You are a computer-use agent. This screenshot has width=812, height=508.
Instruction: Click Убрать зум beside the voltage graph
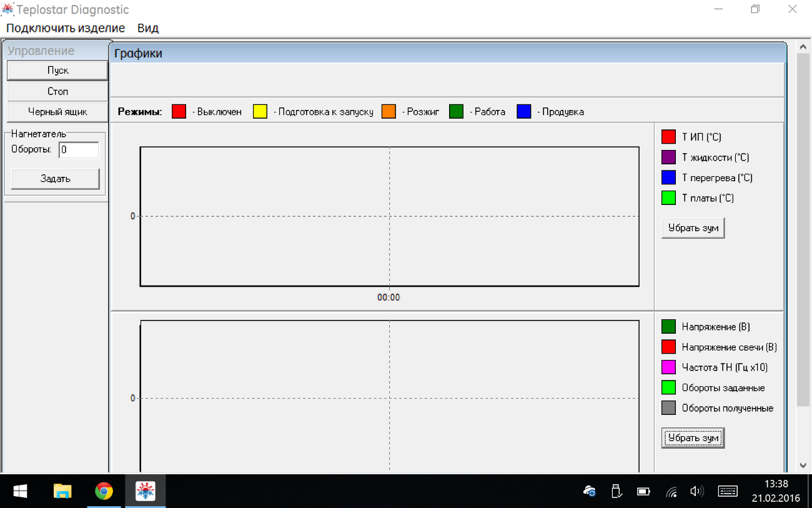[693, 438]
